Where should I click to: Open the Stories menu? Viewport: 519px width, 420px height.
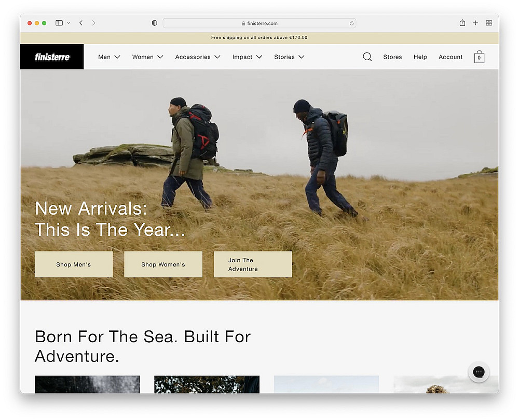(284, 57)
